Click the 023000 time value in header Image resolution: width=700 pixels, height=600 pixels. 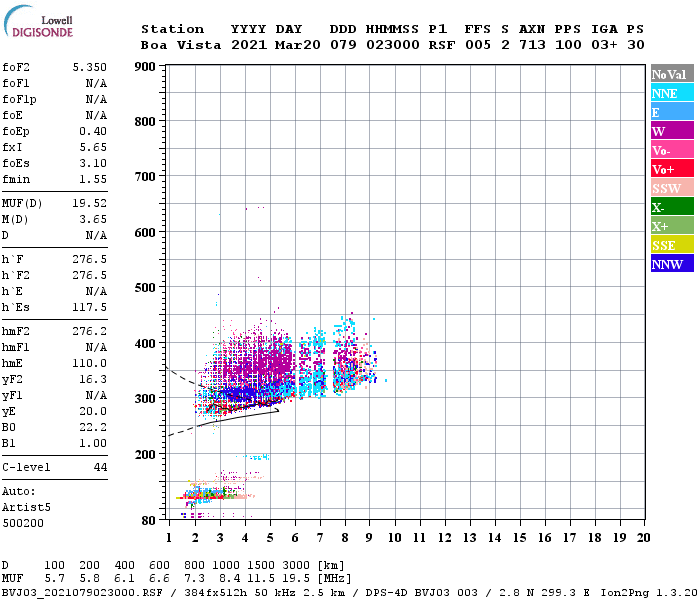(393, 45)
